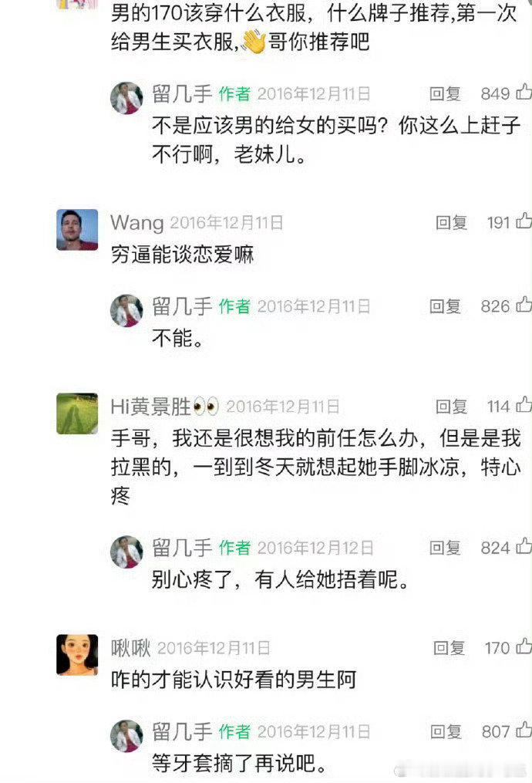Like Wang's comment with 191 likes
The image size is (532, 783).
[x=523, y=221]
